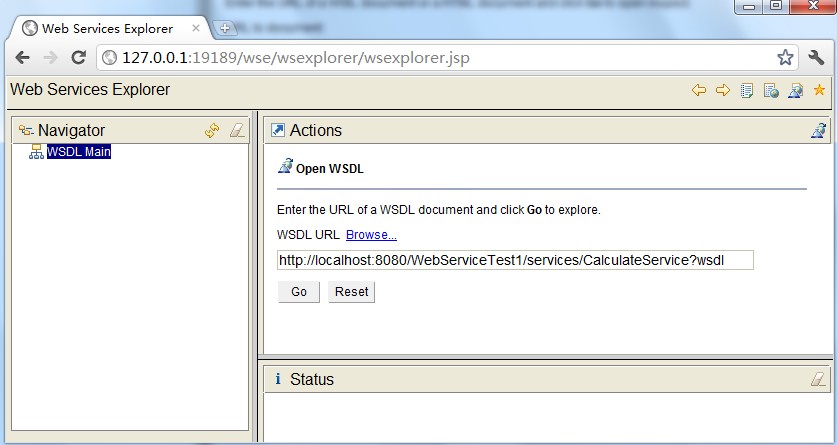
Task: Clear the Navigator pane with the eraser icon
Action: (237, 130)
